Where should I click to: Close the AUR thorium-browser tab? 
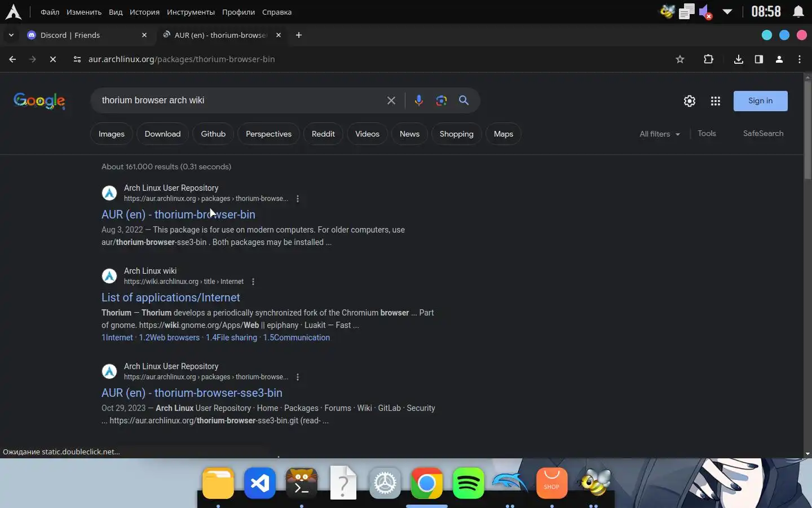279,35
